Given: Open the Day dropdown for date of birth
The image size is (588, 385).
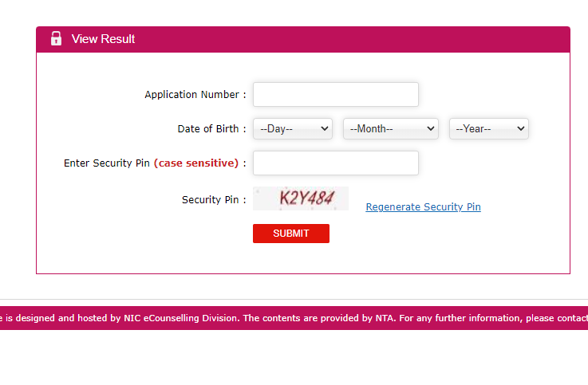Looking at the screenshot, I should point(292,128).
